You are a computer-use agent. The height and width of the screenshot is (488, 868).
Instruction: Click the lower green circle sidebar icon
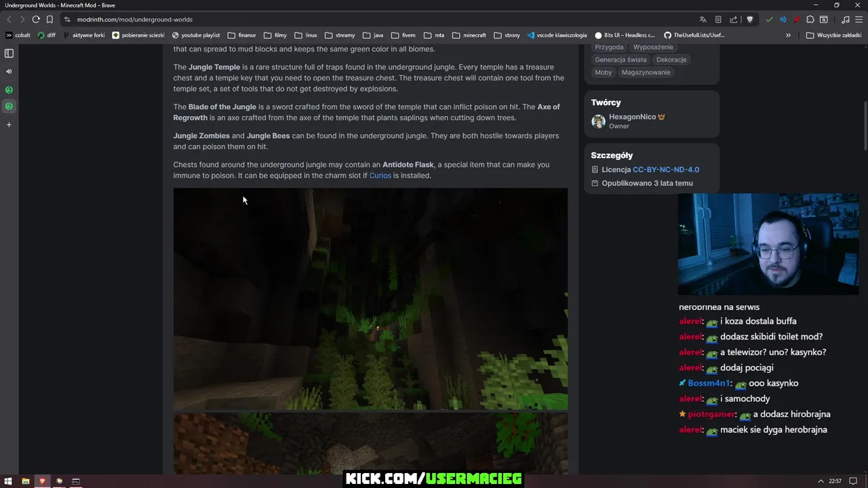tap(9, 106)
